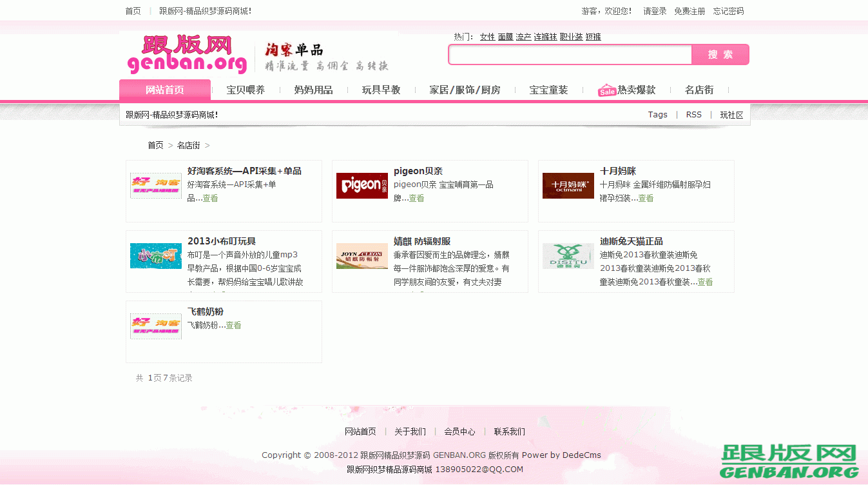This screenshot has height=485, width=868.
Task: Open the RSS feed link
Action: pyautogui.click(x=693, y=114)
